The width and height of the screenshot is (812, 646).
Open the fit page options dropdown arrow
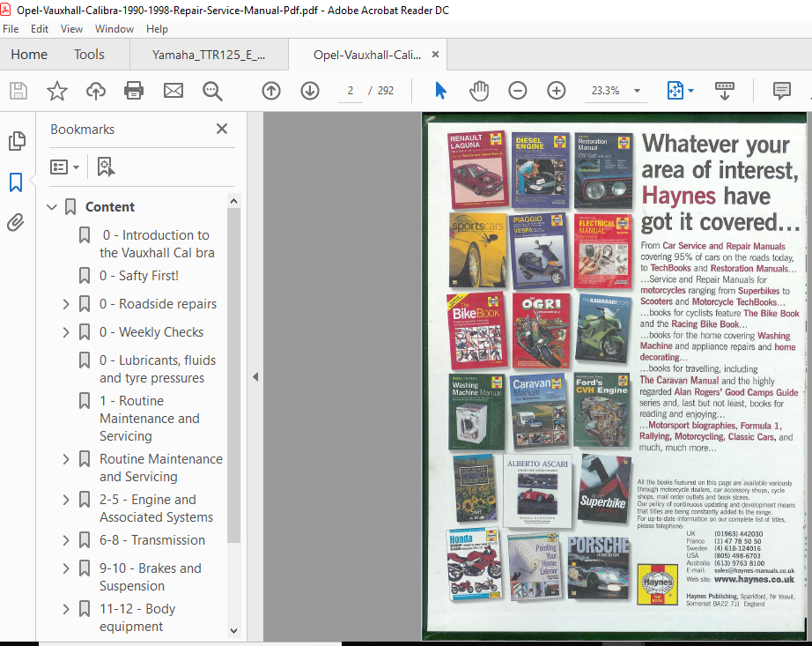point(690,91)
